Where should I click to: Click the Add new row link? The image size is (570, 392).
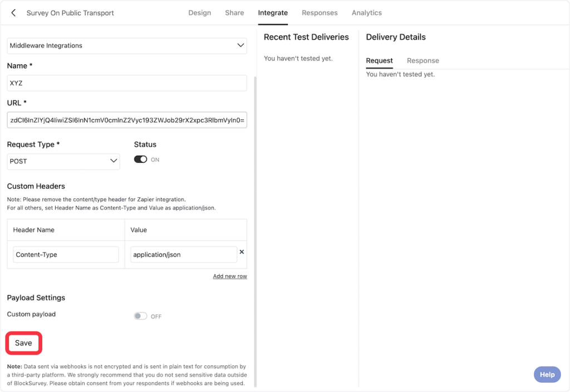click(x=230, y=276)
